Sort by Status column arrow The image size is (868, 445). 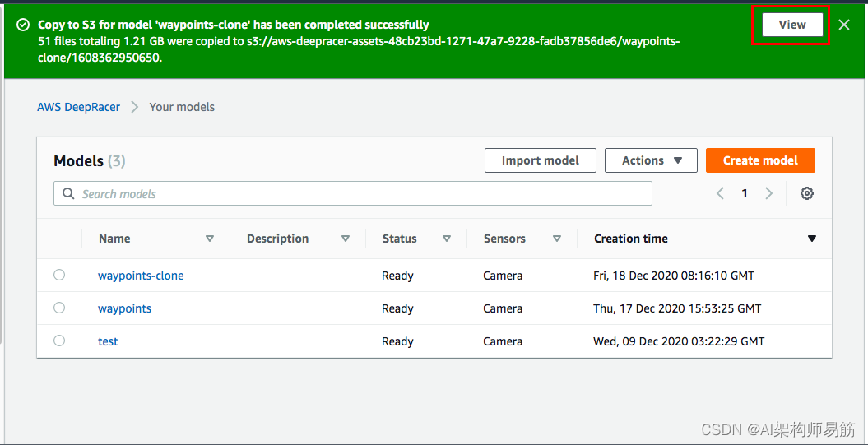coord(447,239)
